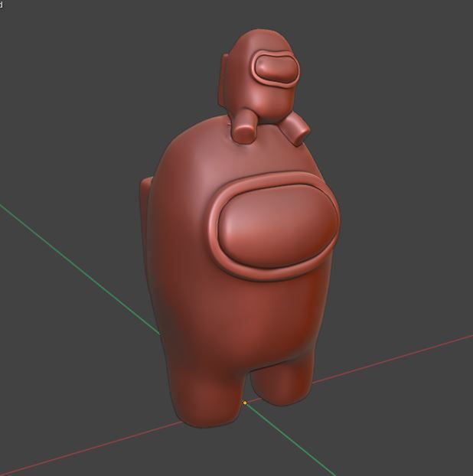The width and height of the screenshot is (473, 476).
Task: Click the orange object origin dot
Action: coord(245,403)
